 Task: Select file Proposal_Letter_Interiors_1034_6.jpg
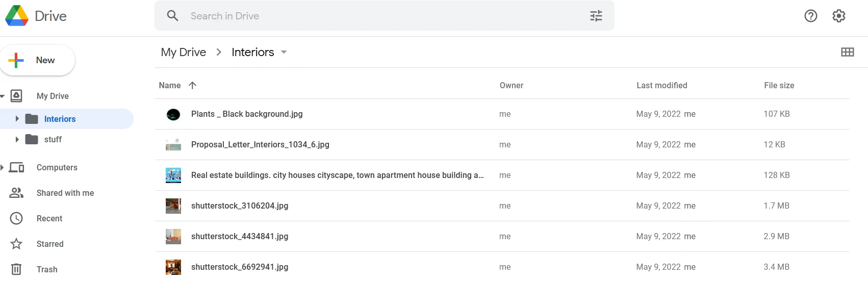click(x=260, y=144)
